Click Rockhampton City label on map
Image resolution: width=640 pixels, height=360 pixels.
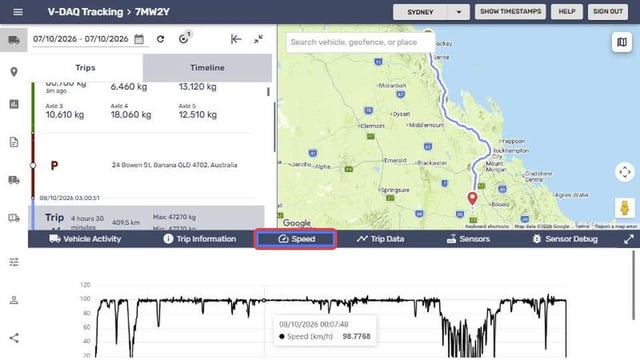[x=510, y=153]
